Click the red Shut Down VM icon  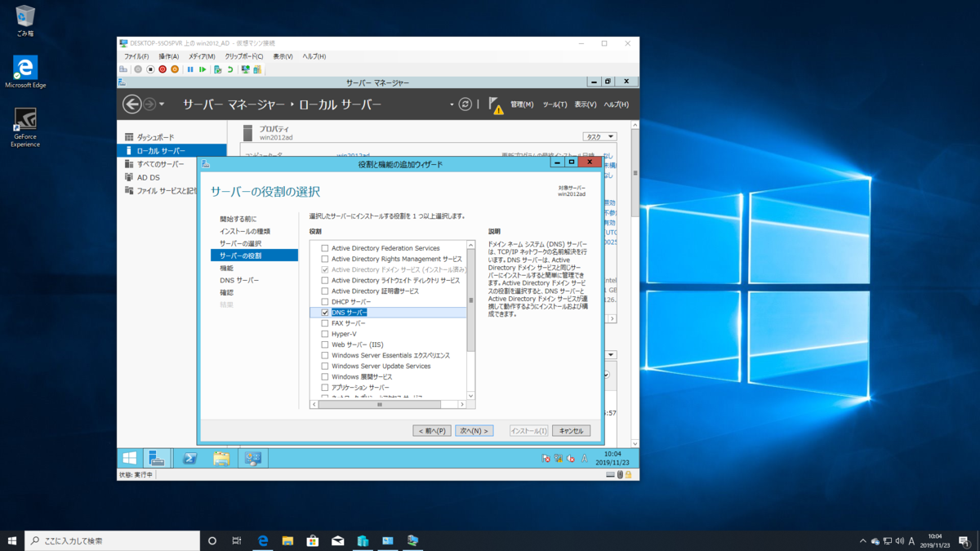[x=163, y=69]
